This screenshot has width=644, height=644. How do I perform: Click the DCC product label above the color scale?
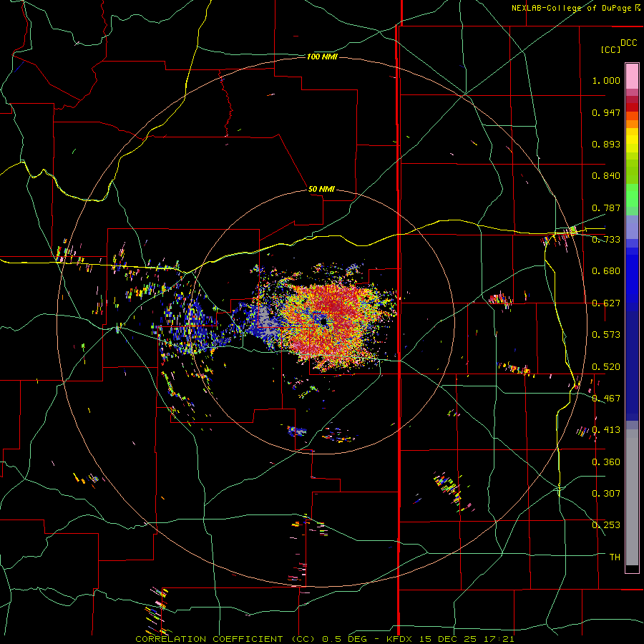pyautogui.click(x=628, y=43)
